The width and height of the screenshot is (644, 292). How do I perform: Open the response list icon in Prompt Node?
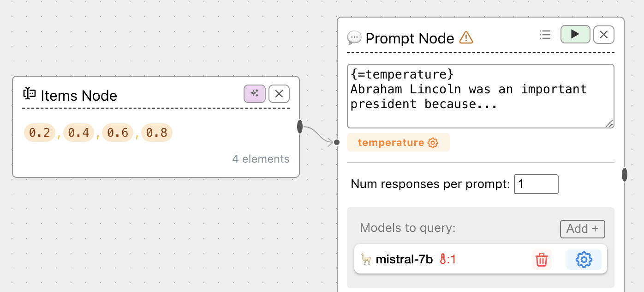545,35
